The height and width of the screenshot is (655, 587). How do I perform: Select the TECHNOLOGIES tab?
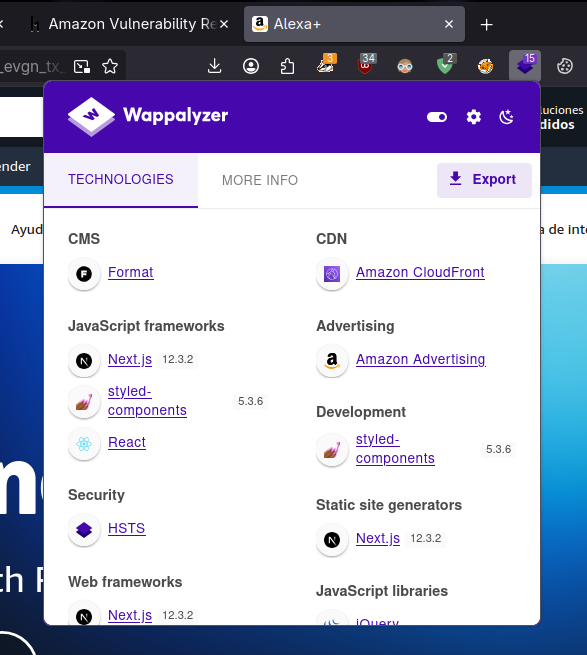(x=121, y=180)
